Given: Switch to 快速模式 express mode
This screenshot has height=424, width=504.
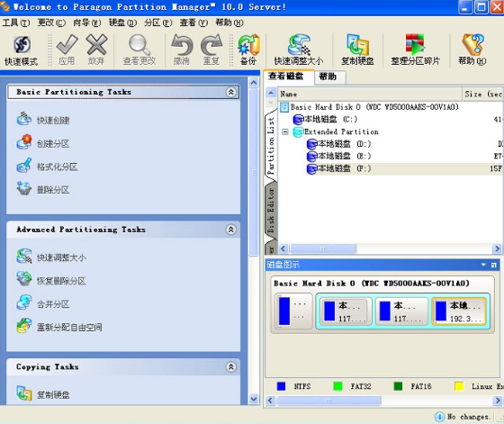Looking at the screenshot, I should point(22,50).
